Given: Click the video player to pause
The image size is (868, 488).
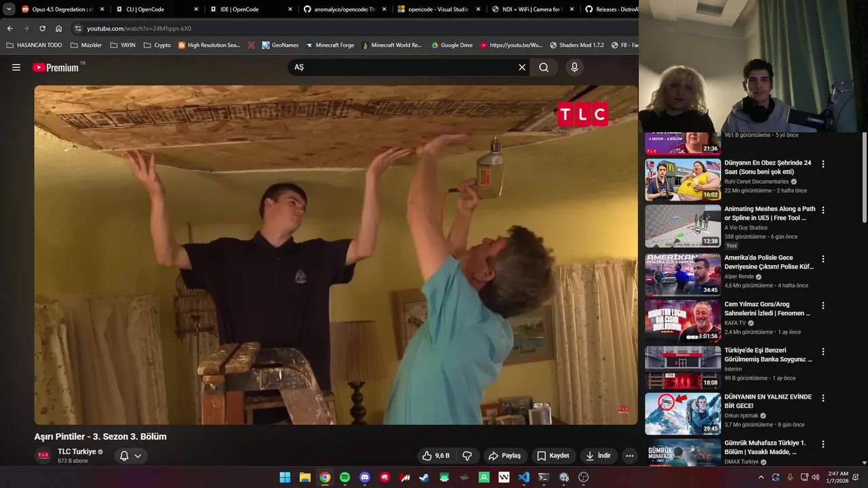Looking at the screenshot, I should (336, 255).
